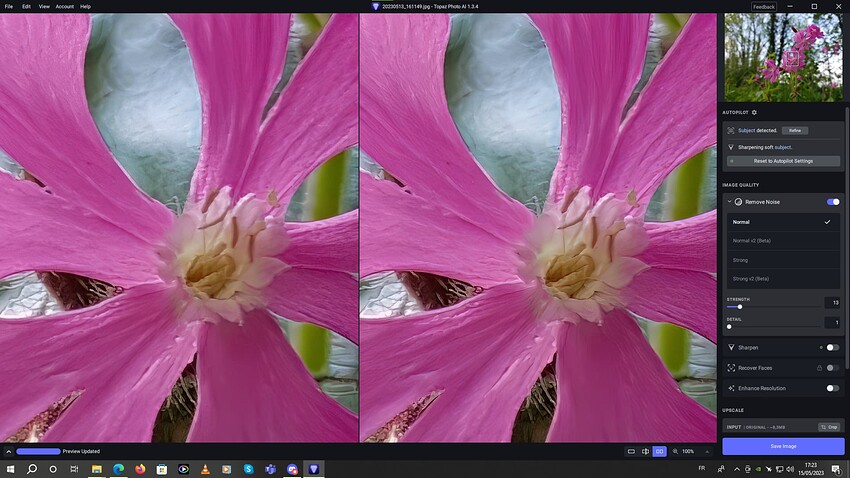
Task: Open the View menu
Action: coord(44,7)
